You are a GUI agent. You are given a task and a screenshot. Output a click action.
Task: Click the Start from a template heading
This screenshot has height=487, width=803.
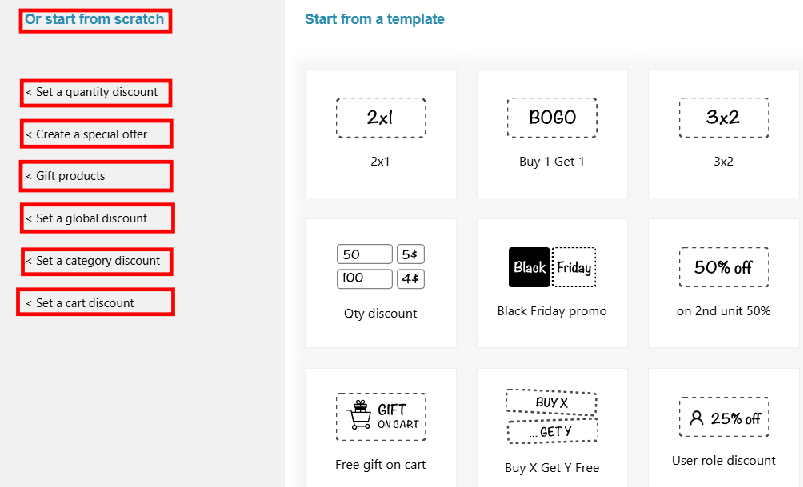pyautogui.click(x=375, y=19)
